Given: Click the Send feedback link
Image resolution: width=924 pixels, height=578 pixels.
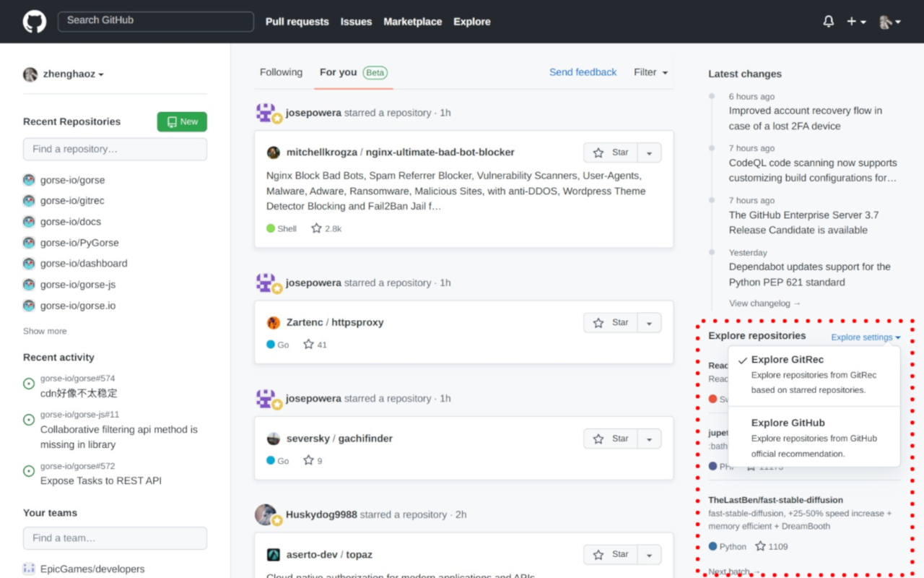Looking at the screenshot, I should tap(583, 72).
